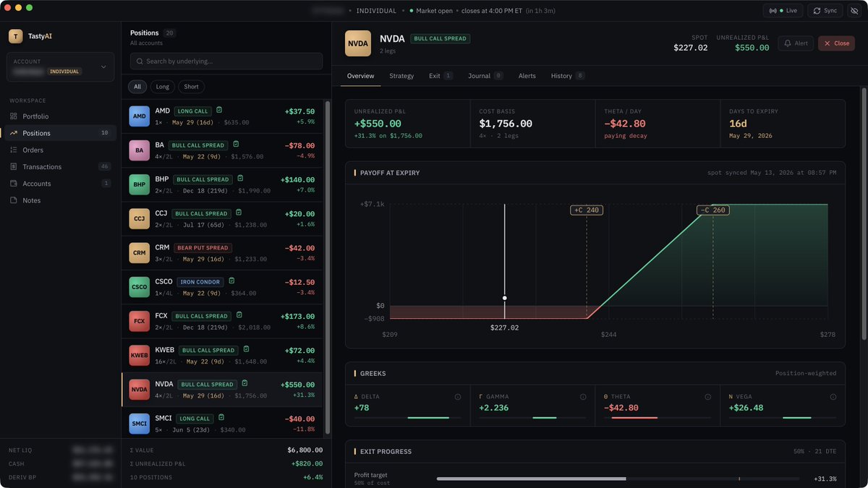Click the CSCO ticker badge
This screenshot has width=868, height=488.
coord(140,287)
